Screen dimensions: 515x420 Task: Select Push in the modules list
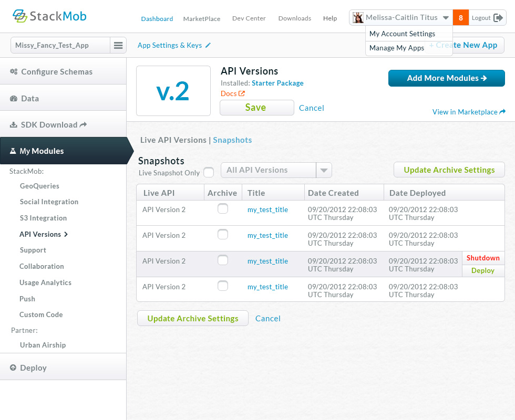coord(27,299)
